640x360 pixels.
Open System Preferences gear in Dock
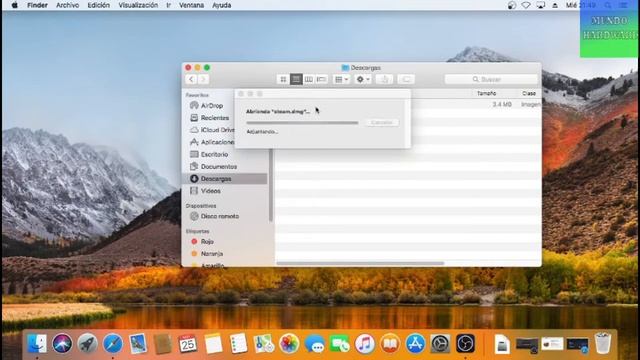click(x=440, y=344)
